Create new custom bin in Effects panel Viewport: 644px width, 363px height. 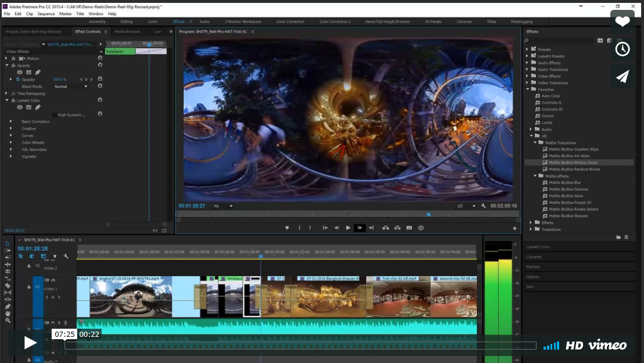(618, 238)
